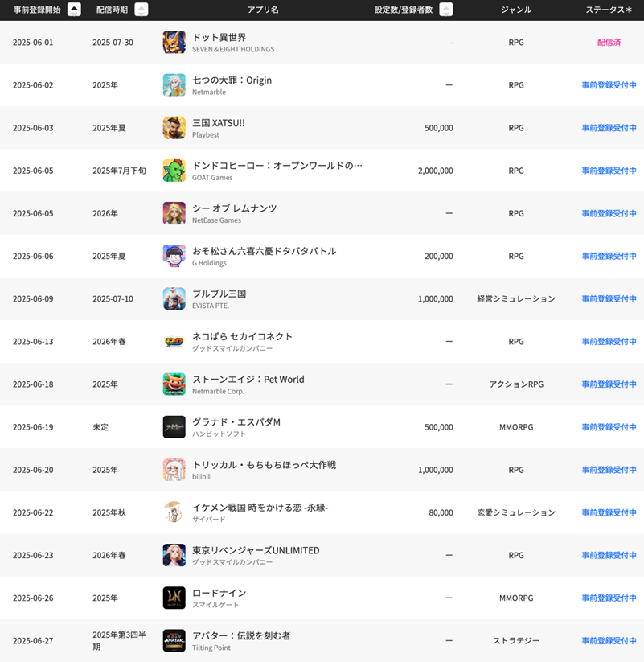
Task: Click the ドット異世界 app icon
Action: tap(174, 42)
